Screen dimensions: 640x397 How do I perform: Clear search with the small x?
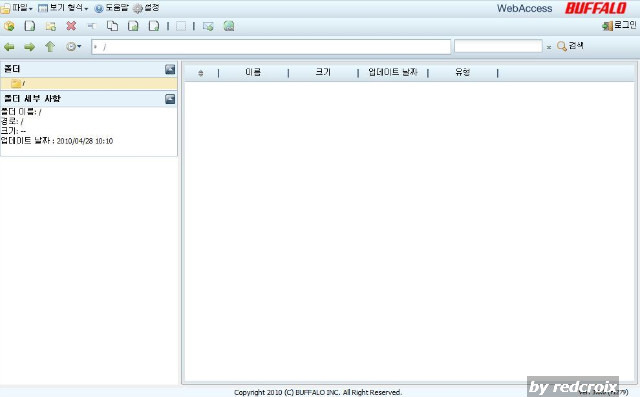(x=549, y=47)
